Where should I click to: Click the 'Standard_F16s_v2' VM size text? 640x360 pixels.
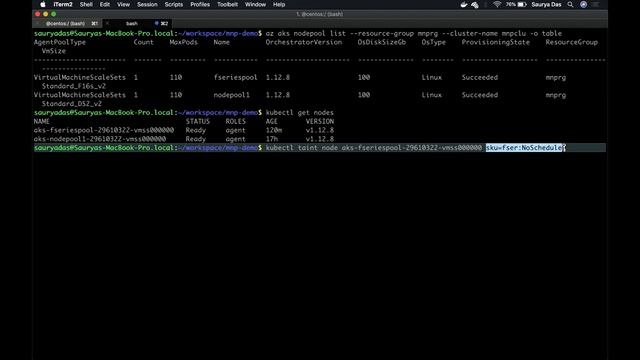[74, 86]
